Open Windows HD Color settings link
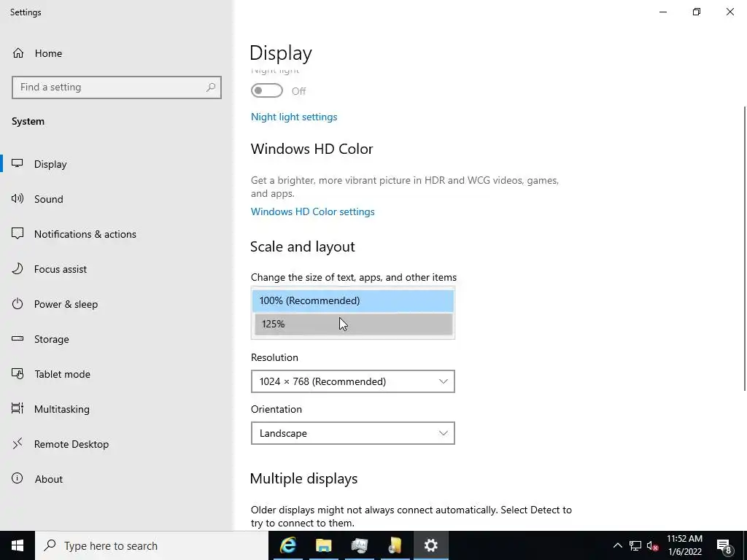 312,211
